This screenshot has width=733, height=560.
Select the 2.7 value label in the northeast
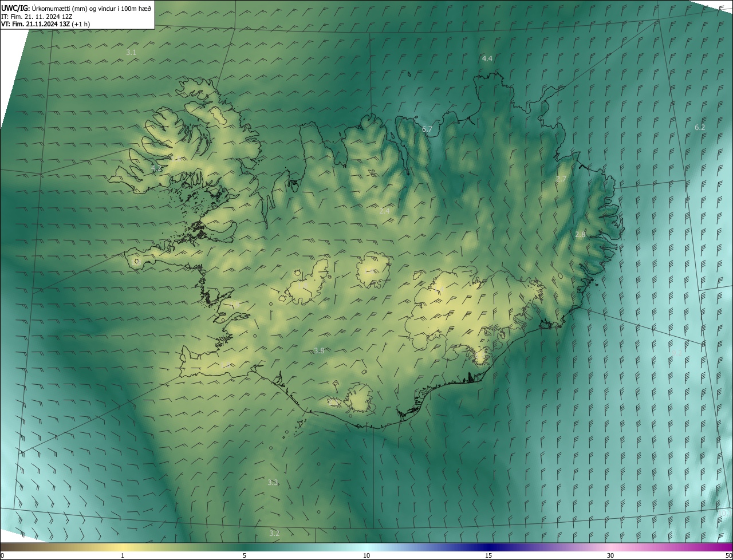coord(561,179)
